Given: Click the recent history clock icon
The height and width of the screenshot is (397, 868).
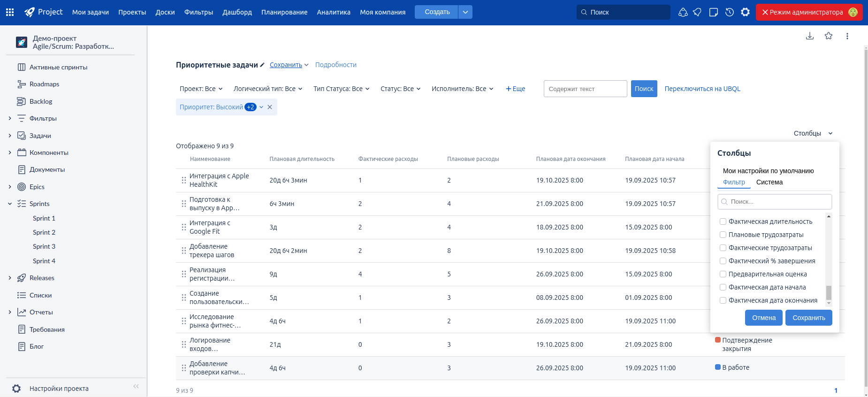Looking at the screenshot, I should (729, 12).
